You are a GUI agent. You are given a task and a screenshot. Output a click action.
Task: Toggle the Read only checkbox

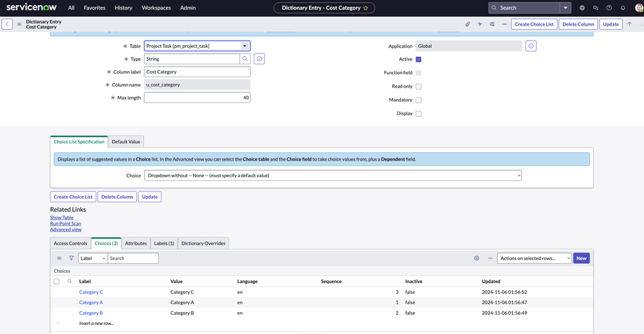click(x=419, y=86)
